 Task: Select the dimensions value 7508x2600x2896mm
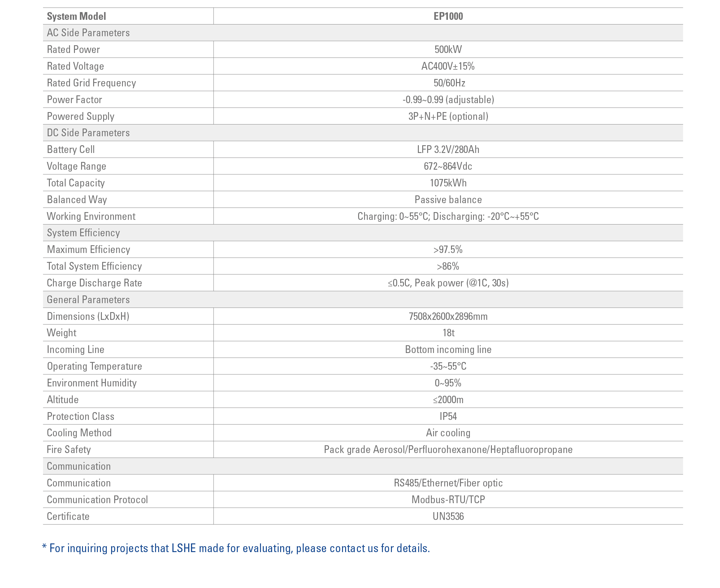coord(448,316)
